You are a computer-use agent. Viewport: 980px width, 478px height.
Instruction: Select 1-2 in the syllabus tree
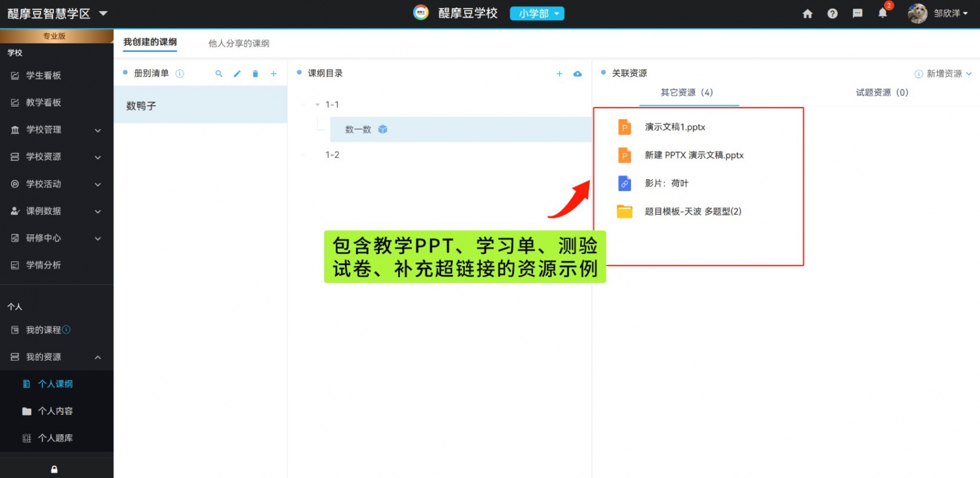(332, 155)
